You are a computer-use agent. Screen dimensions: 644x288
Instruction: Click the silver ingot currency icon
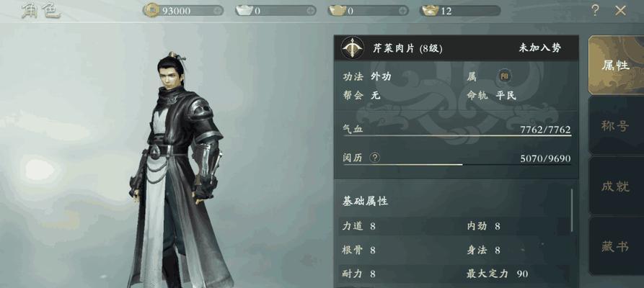[244, 10]
